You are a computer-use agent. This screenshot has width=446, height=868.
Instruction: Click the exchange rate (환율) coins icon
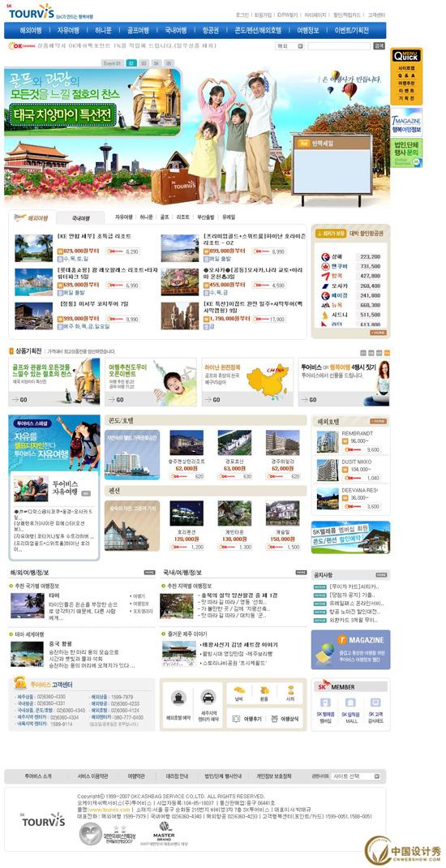264,690
